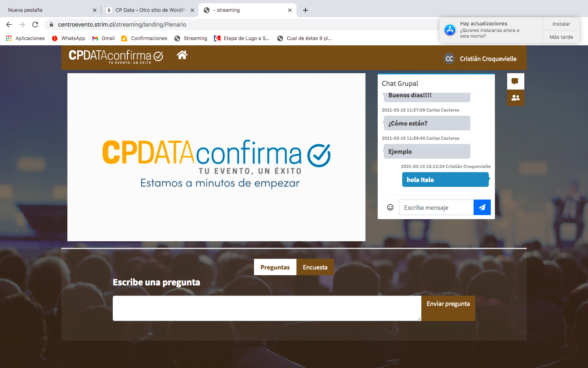Click the streaming video placeholder
Image resolution: width=588 pixels, height=368 pixels.
[x=216, y=157]
